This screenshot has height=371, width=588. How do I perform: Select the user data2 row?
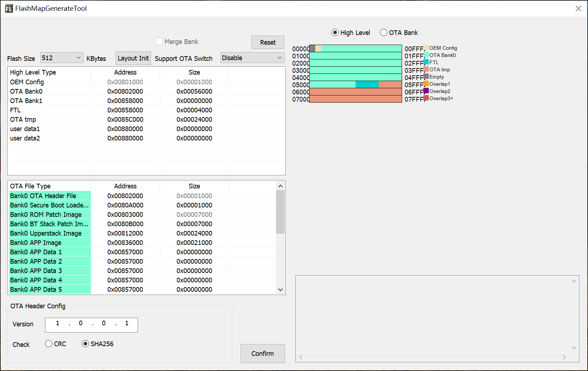[x=146, y=138]
